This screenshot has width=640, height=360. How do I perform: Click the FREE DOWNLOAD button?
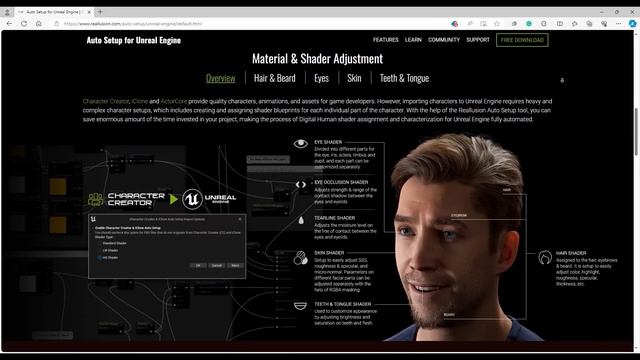click(x=522, y=40)
